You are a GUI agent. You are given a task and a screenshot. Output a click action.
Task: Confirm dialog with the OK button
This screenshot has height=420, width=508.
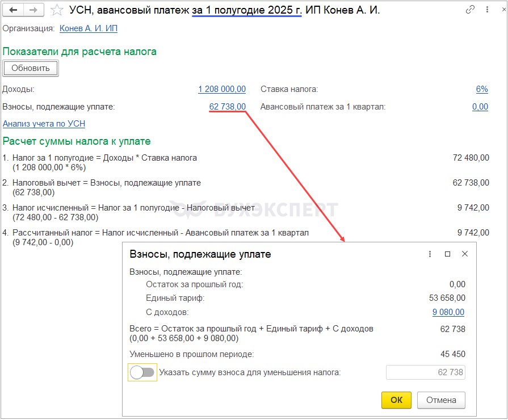pyautogui.click(x=396, y=400)
